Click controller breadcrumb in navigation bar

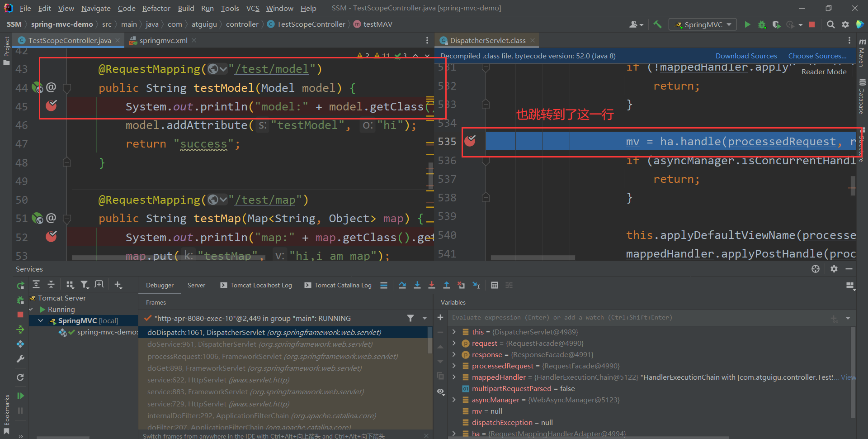[242, 24]
